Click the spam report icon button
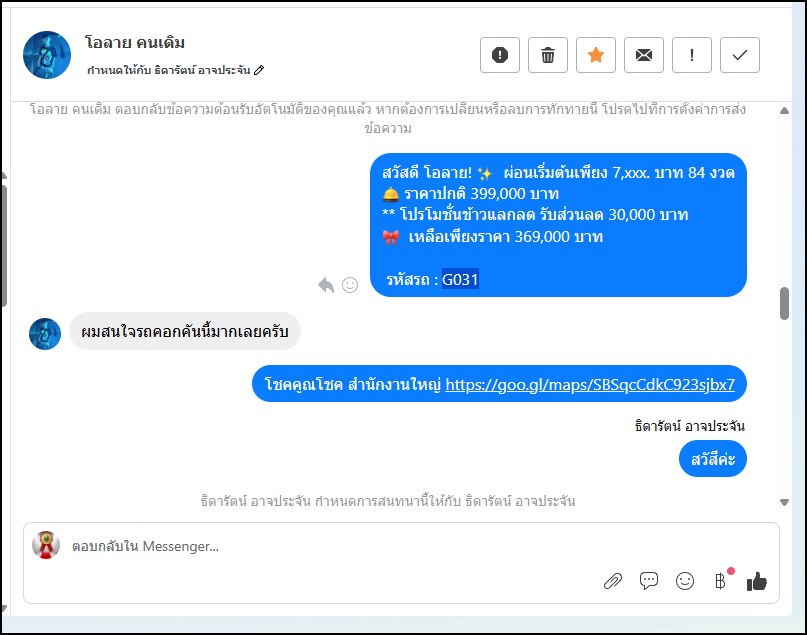 500,55
